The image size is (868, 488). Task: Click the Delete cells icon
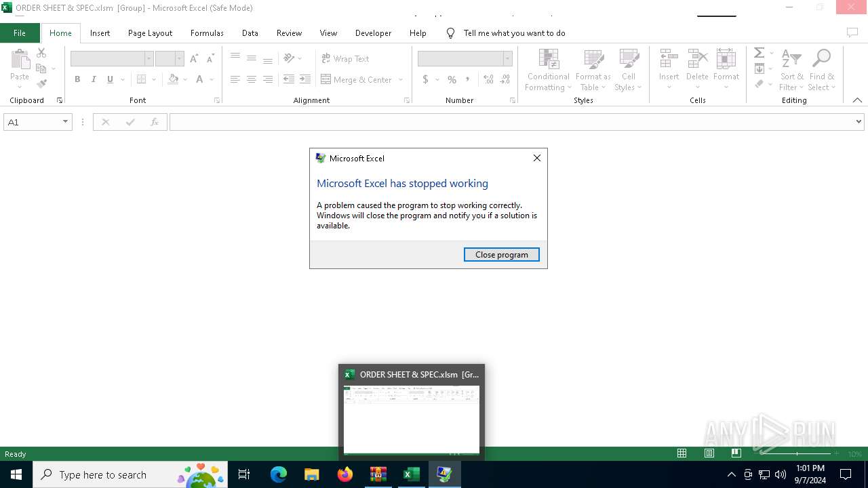[x=697, y=59]
